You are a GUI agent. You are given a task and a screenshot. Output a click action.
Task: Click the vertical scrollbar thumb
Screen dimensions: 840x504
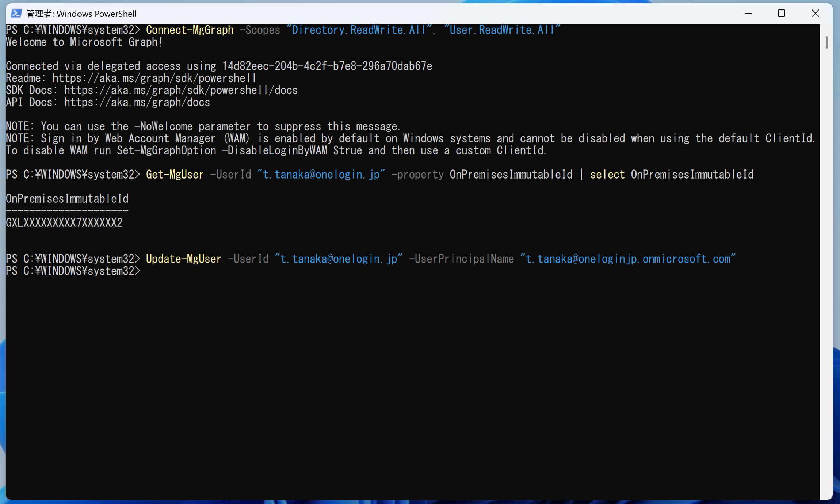(x=826, y=42)
